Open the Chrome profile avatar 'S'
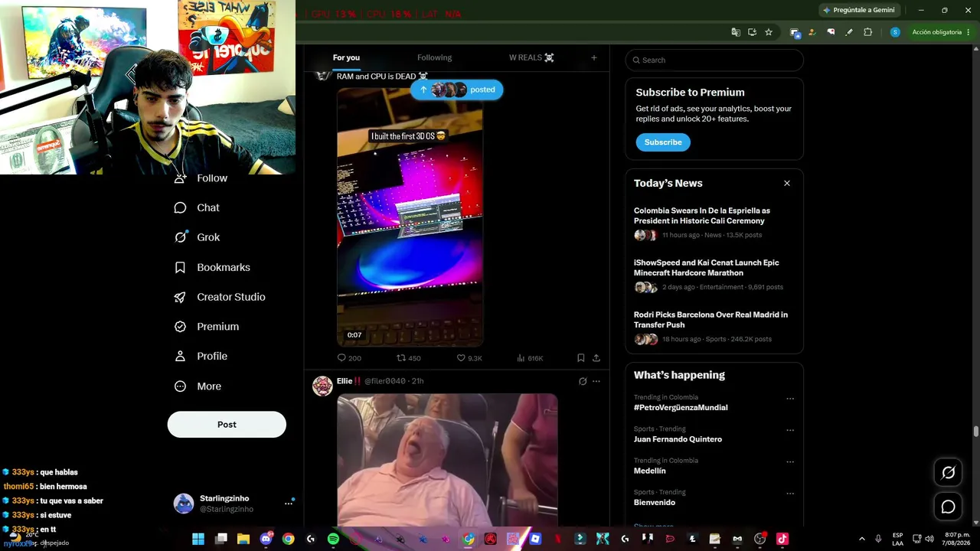 tap(895, 32)
